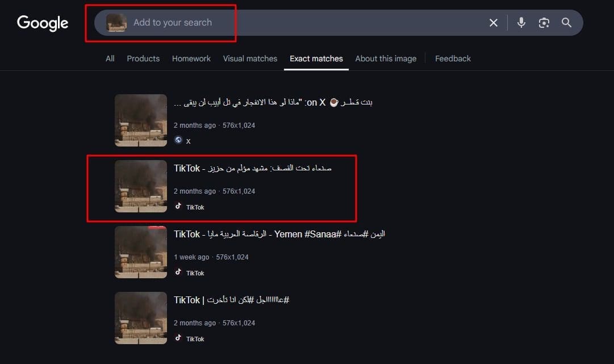The height and width of the screenshot is (364, 614).
Task: Click the image thumbnail inside the search bar
Action: pos(116,23)
